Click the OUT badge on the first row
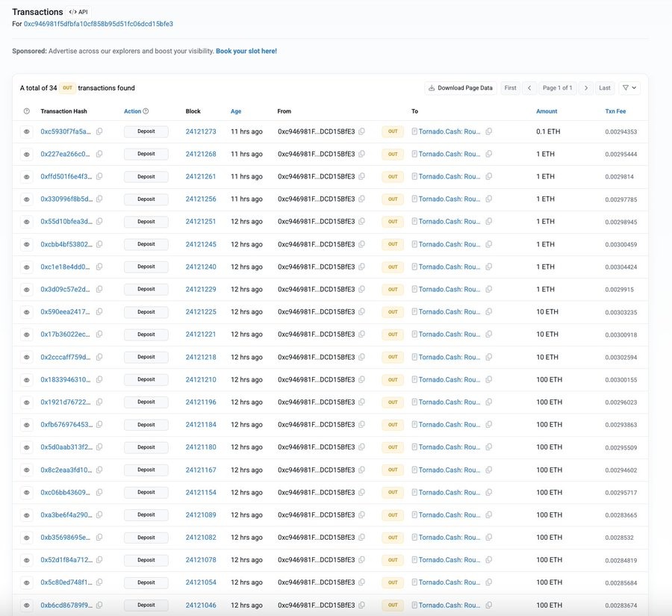672x616 pixels. pyautogui.click(x=391, y=131)
